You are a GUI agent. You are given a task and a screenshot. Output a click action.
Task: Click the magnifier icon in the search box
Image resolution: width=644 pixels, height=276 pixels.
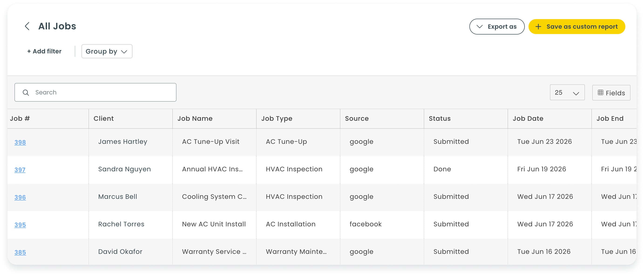click(x=26, y=93)
